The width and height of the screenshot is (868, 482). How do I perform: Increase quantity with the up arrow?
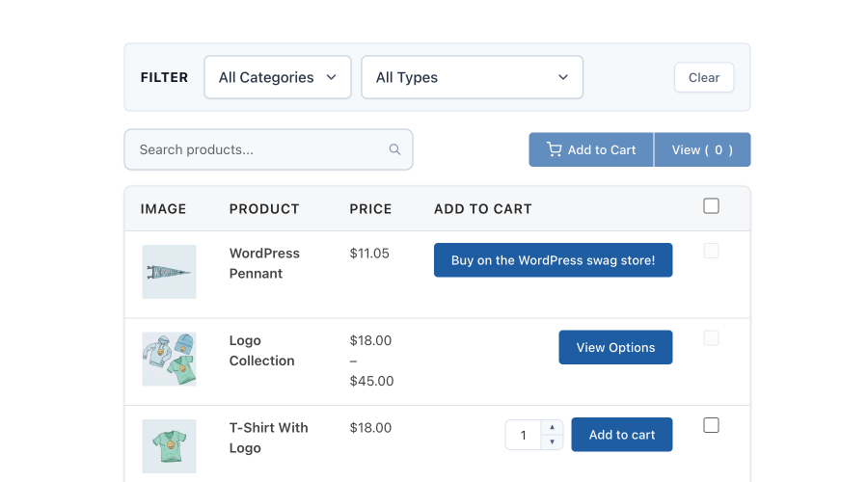click(x=551, y=427)
